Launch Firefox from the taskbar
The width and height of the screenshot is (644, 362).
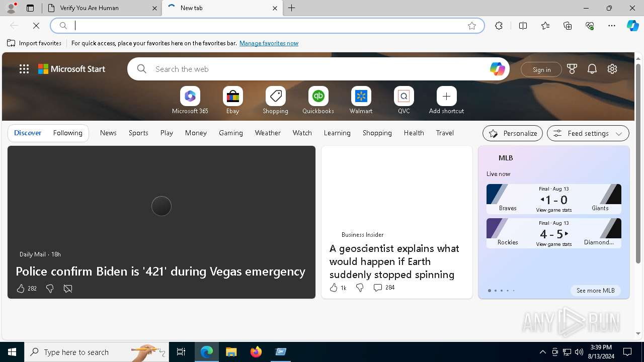click(256, 352)
